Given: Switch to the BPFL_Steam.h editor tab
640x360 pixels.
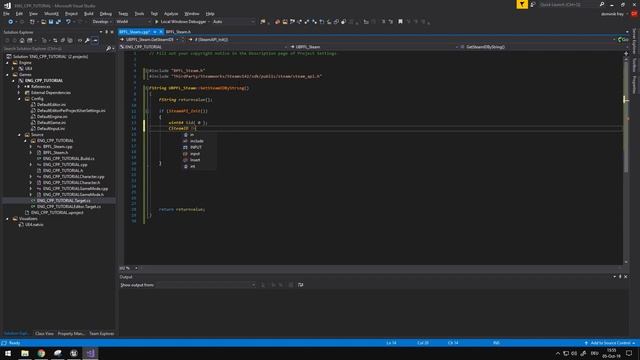Looking at the screenshot, I should pyautogui.click(x=178, y=32).
